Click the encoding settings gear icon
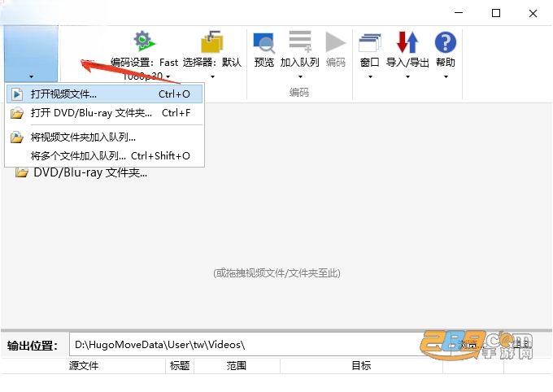The image size is (553, 392). (x=145, y=41)
